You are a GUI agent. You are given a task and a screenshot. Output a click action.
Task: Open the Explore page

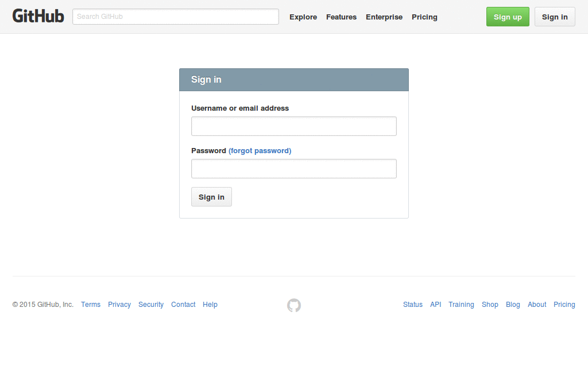[303, 17]
